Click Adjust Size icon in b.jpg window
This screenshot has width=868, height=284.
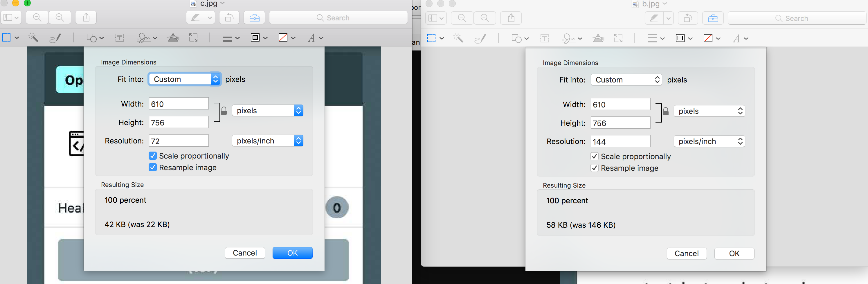(x=618, y=38)
